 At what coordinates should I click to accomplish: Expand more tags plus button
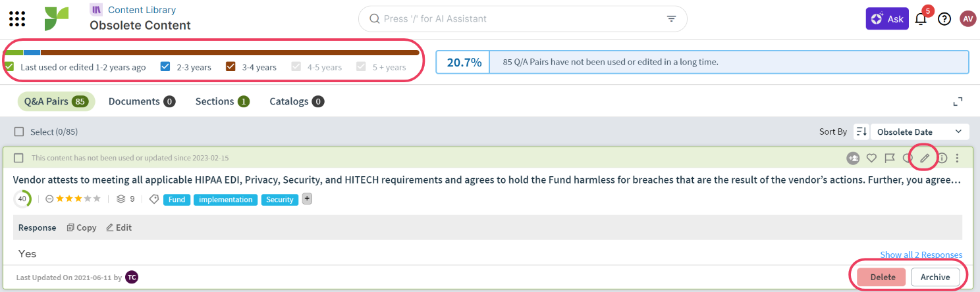click(x=307, y=199)
